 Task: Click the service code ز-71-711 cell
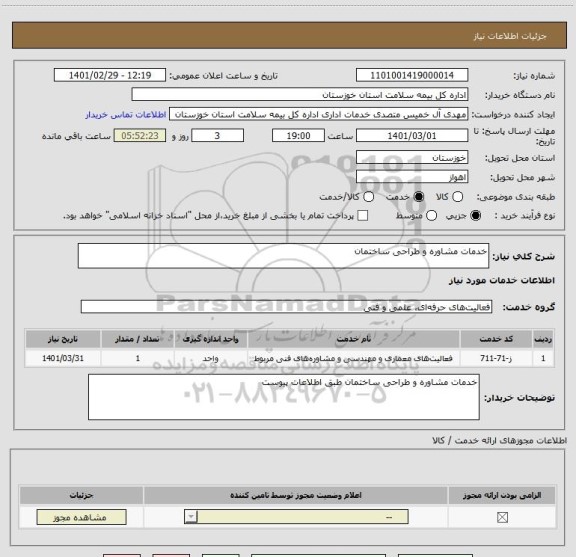pyautogui.click(x=496, y=358)
